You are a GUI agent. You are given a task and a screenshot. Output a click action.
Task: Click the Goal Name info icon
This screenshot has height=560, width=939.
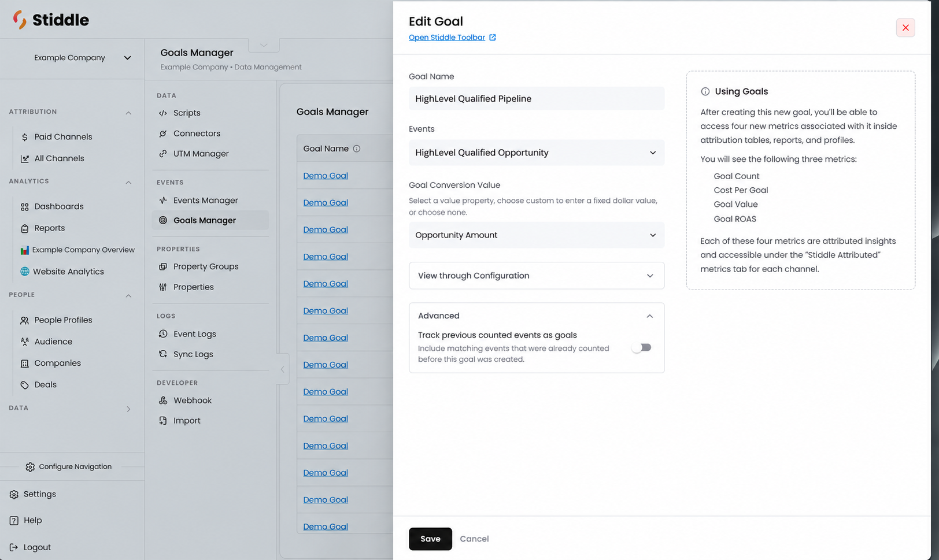click(x=357, y=149)
